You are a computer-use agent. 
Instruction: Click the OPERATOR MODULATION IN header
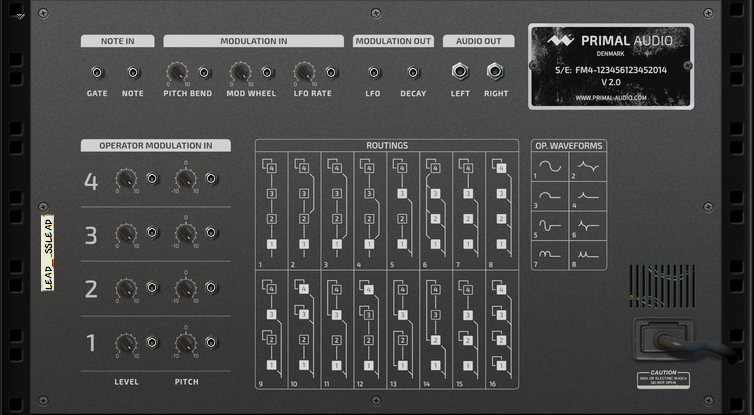156,146
